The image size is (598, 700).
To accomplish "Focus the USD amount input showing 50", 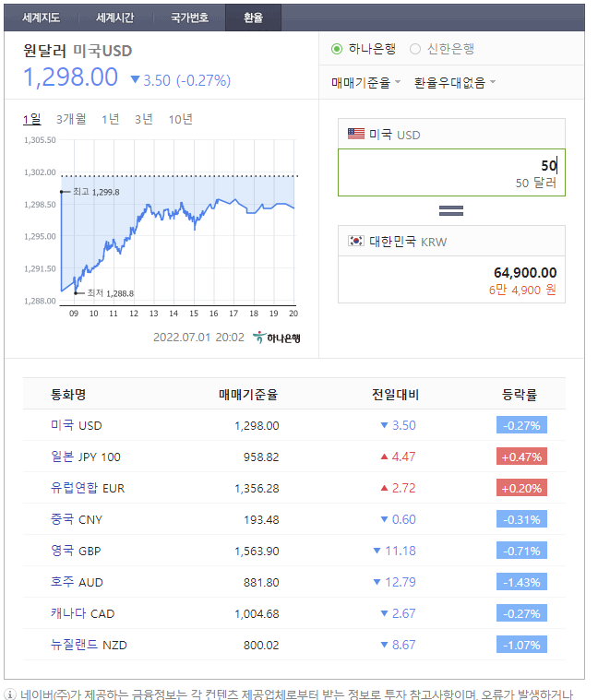I will 451,172.
